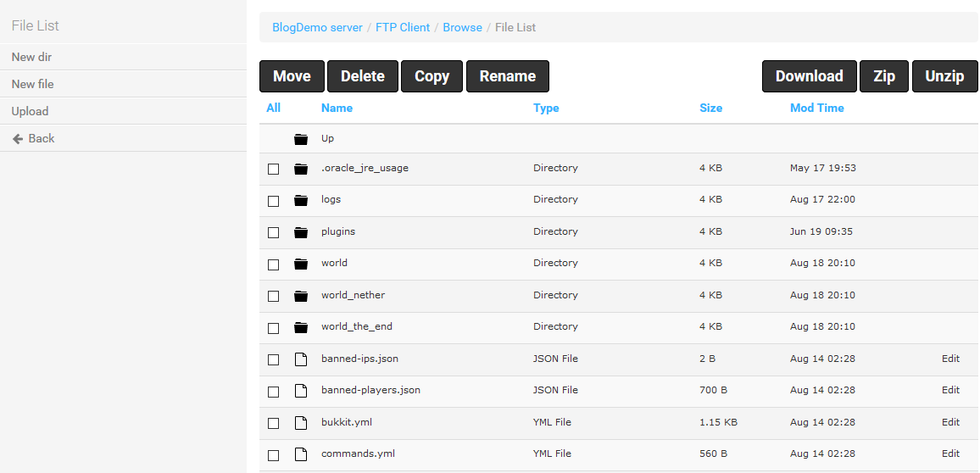
Task: Click the 700 B size value
Action: [x=713, y=390]
